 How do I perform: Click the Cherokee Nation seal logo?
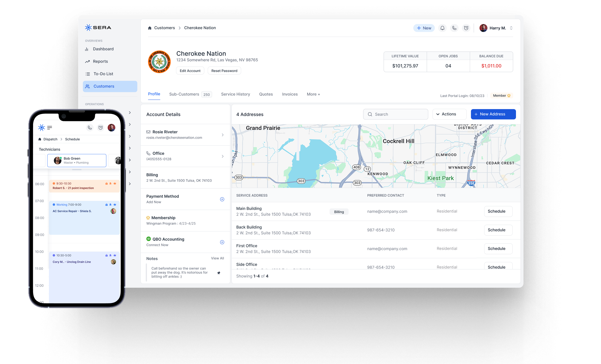pos(159,62)
